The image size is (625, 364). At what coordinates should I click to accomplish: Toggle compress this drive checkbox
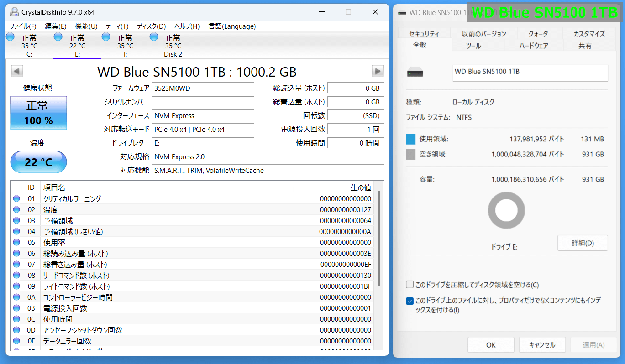click(x=410, y=285)
